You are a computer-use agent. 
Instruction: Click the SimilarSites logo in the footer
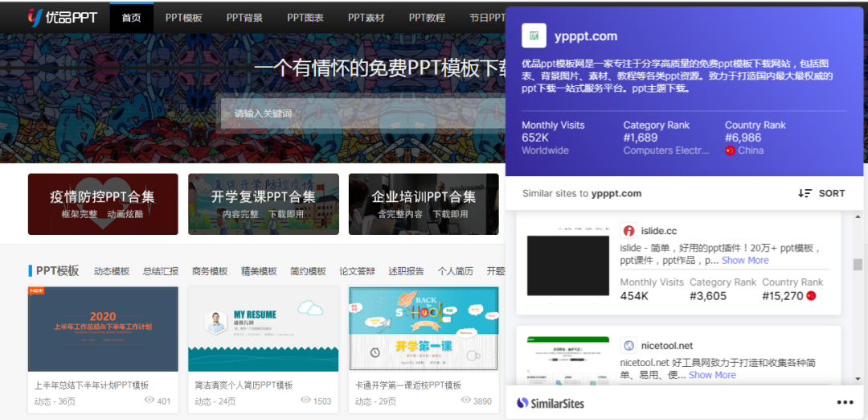[x=551, y=403]
